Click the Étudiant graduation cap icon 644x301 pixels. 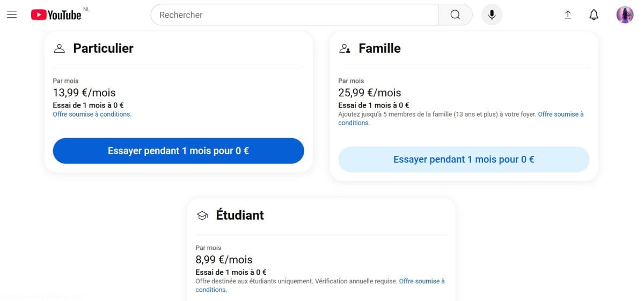[202, 216]
